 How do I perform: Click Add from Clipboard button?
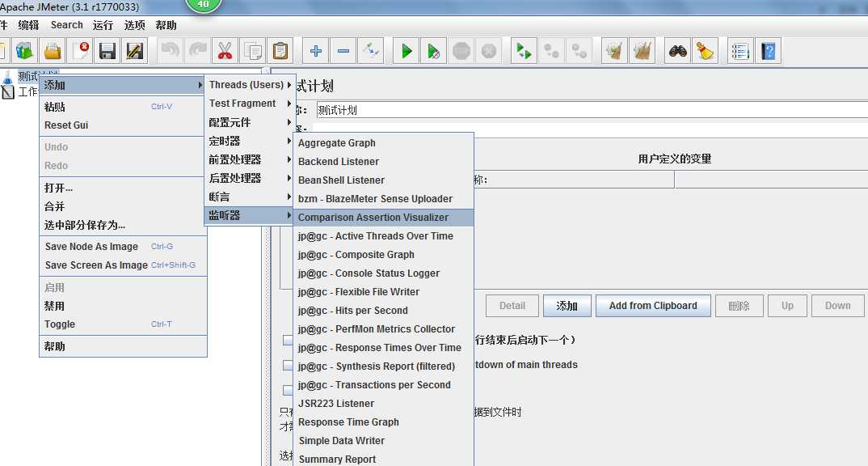pos(653,306)
